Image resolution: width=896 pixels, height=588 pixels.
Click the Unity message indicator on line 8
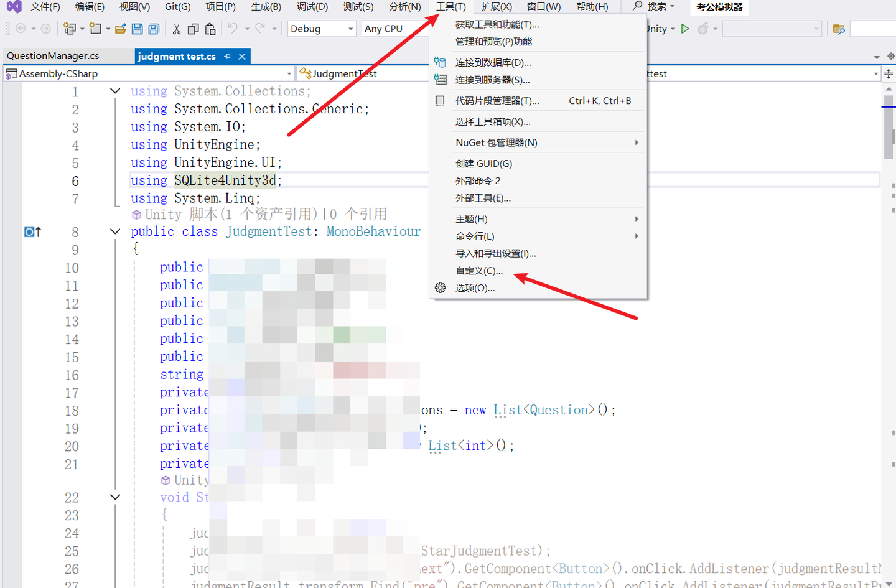point(32,232)
